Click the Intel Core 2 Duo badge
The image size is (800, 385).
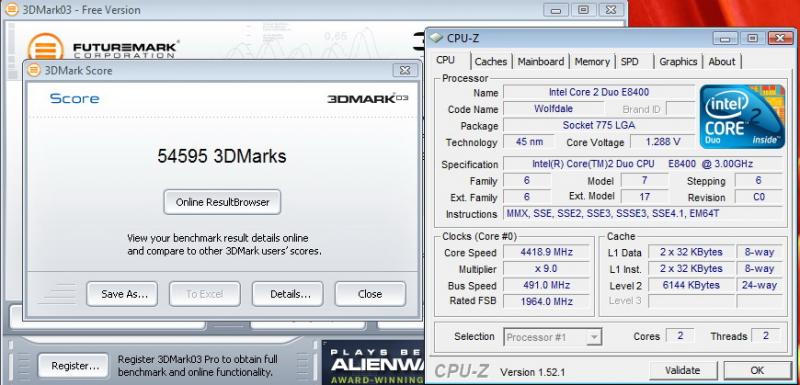[x=741, y=117]
